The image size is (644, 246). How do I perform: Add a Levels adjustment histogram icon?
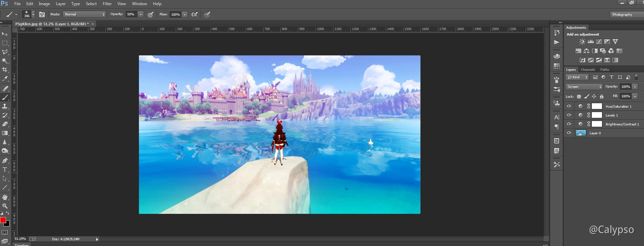pyautogui.click(x=591, y=42)
